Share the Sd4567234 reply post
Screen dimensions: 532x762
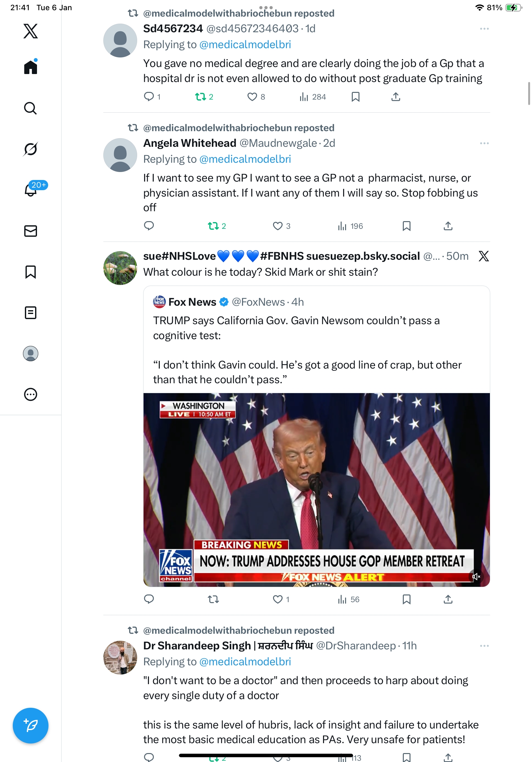395,97
